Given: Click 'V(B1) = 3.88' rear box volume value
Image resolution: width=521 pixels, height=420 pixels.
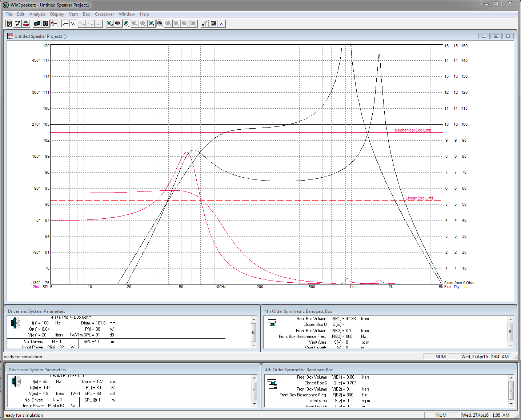Looking at the screenshot, I should coord(343,377).
